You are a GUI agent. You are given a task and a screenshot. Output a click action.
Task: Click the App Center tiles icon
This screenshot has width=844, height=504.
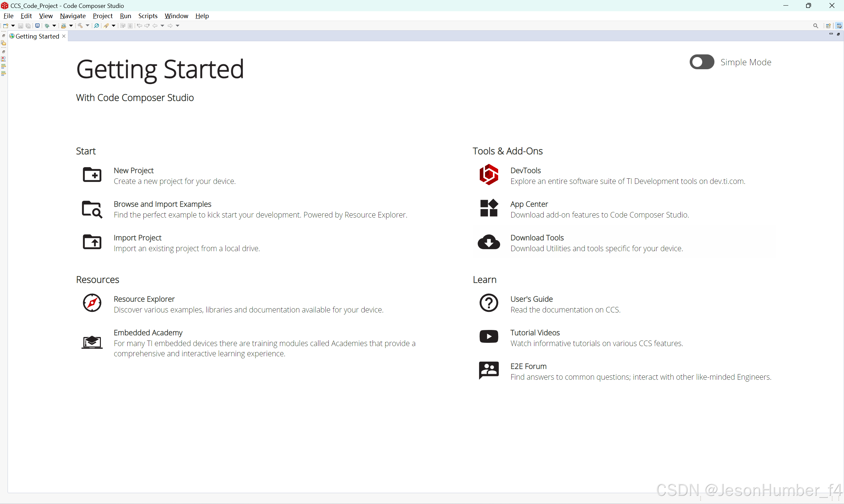point(489,208)
